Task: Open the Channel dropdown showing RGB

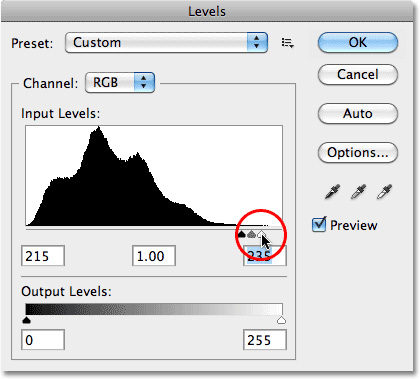Action: tap(120, 82)
